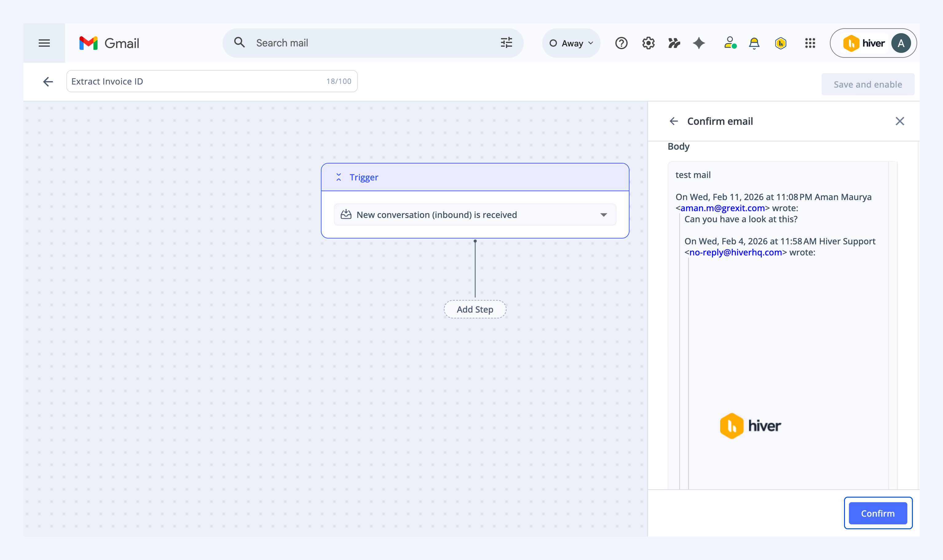The image size is (943, 560).
Task: Click Add Step button
Action: point(475,309)
